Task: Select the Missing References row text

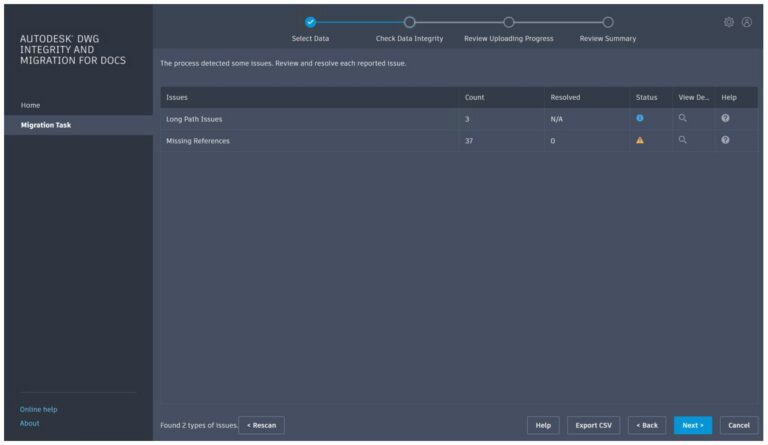Action: [198, 141]
